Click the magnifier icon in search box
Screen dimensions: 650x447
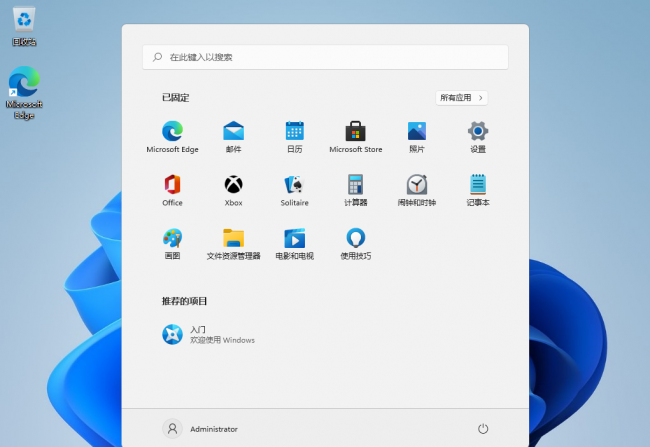[x=158, y=57]
